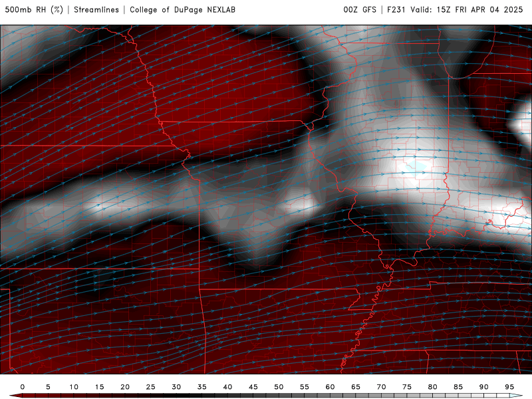Screen dimensions: 532x399
Task: Click the '45' label on color scale
Action: pos(253,387)
